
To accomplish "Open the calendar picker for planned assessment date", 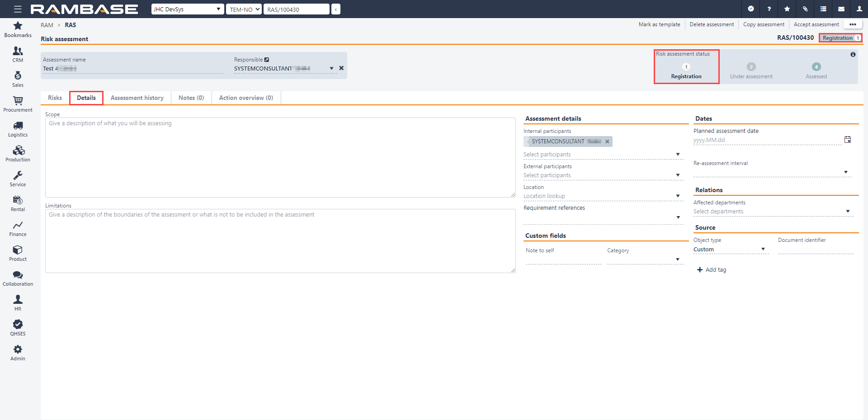I will pyautogui.click(x=848, y=139).
